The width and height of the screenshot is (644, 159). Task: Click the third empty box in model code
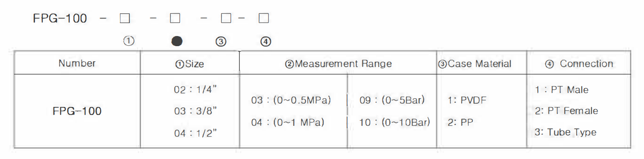226,19
